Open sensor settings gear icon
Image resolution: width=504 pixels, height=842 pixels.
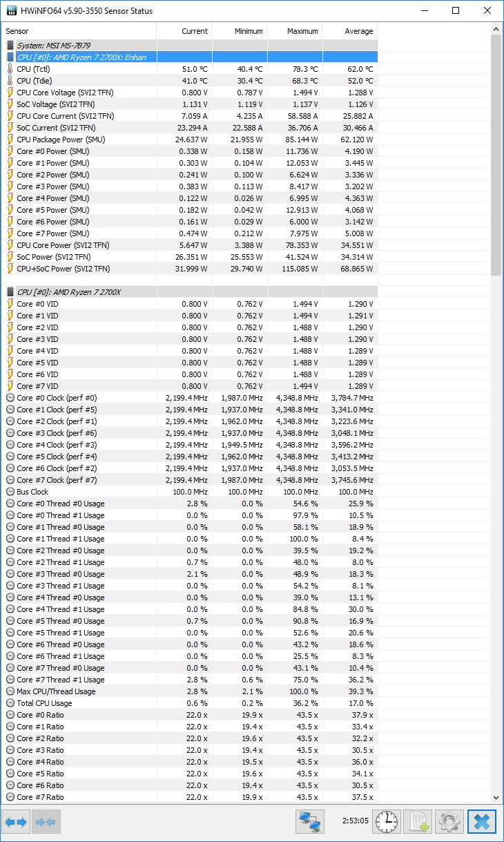point(449,822)
